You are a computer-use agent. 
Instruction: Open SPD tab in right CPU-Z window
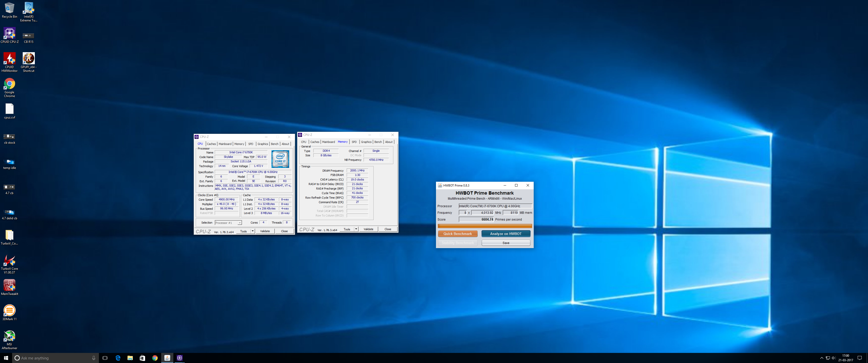click(x=354, y=142)
